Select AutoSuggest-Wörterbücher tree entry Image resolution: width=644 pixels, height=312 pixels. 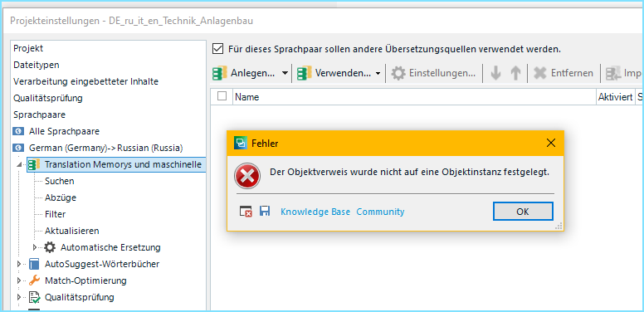point(102,264)
